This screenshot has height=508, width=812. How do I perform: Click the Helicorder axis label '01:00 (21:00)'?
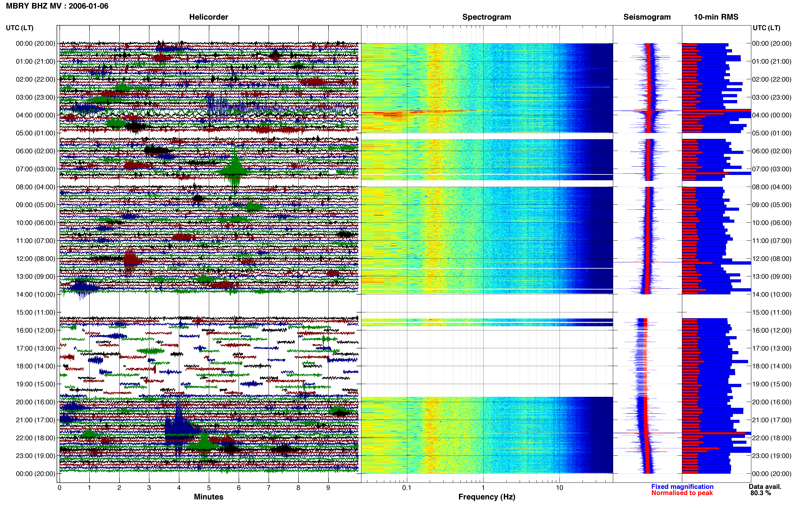[36, 61]
